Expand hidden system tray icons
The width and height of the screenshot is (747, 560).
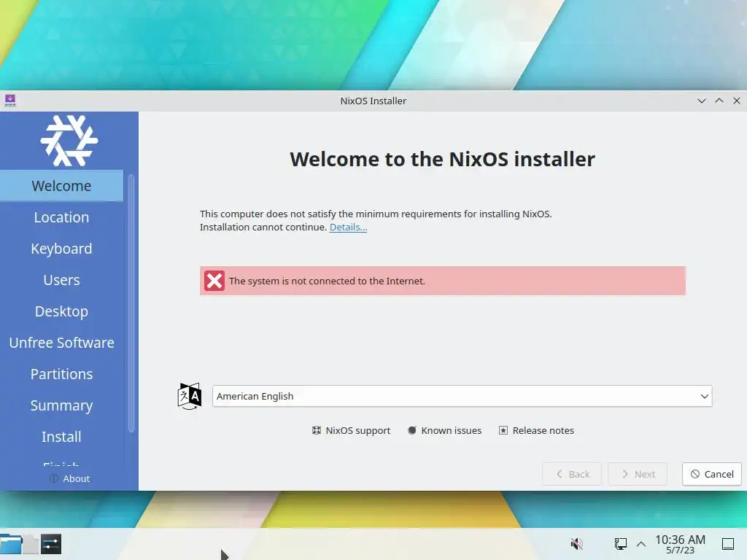point(641,544)
